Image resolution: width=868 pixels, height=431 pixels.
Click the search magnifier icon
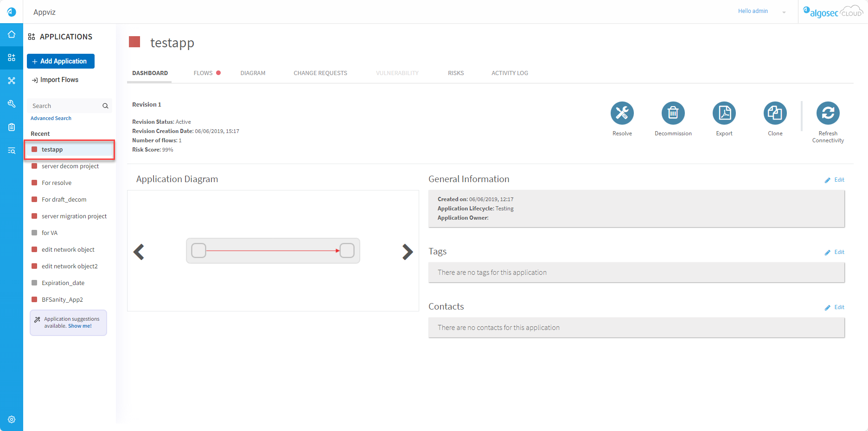coord(105,106)
